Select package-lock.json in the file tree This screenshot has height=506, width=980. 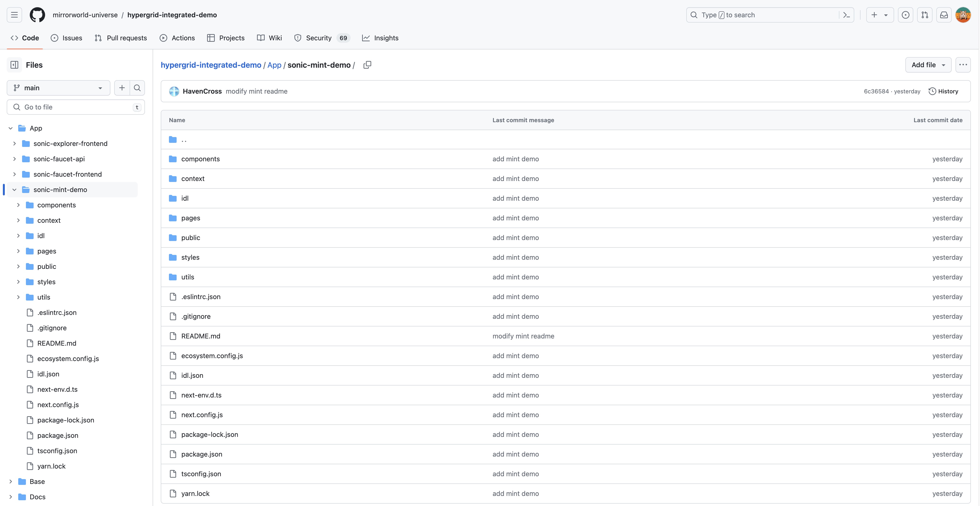coord(66,420)
